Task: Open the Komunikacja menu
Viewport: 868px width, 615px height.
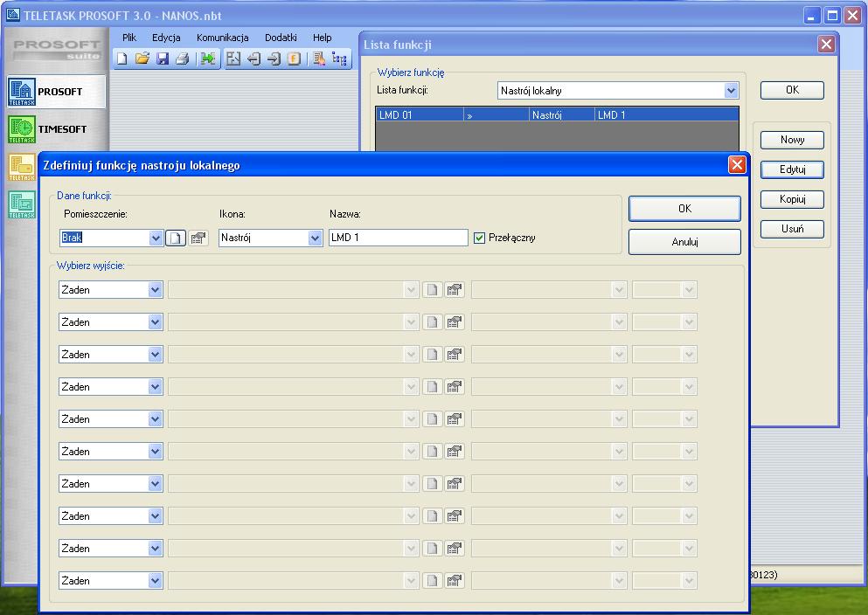Action: [223, 38]
